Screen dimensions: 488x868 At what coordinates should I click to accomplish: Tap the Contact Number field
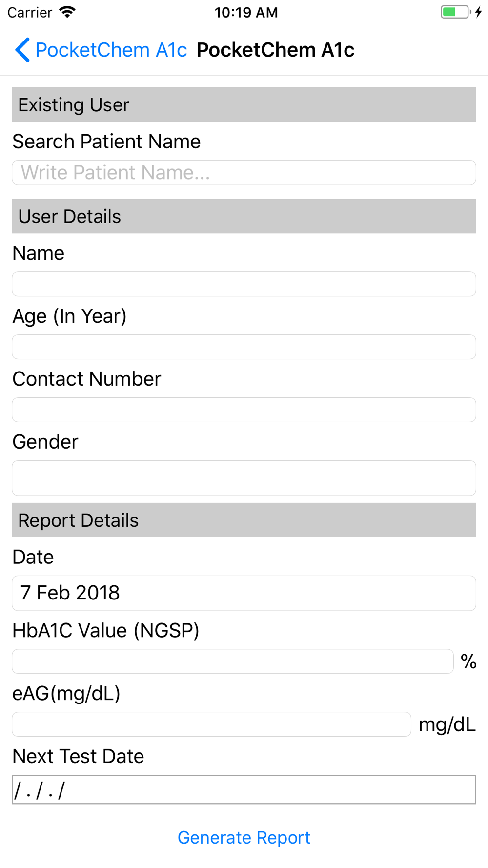244,410
